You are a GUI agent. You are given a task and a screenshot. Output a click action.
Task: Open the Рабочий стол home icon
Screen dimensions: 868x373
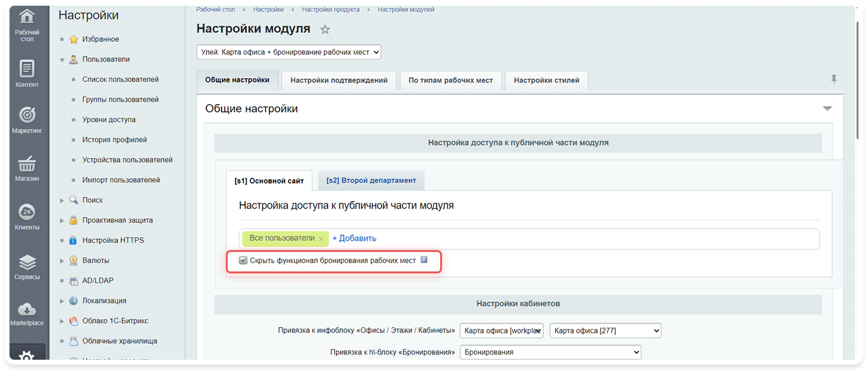(x=27, y=17)
